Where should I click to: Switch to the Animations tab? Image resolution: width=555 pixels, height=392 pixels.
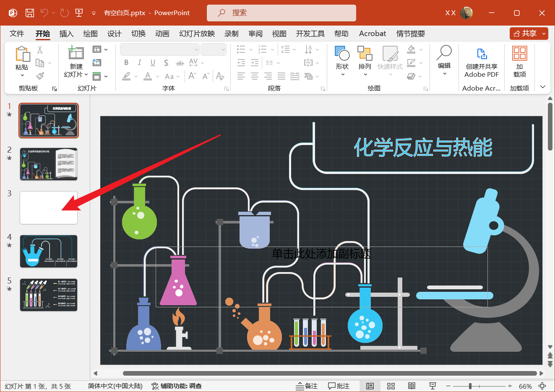coord(162,34)
